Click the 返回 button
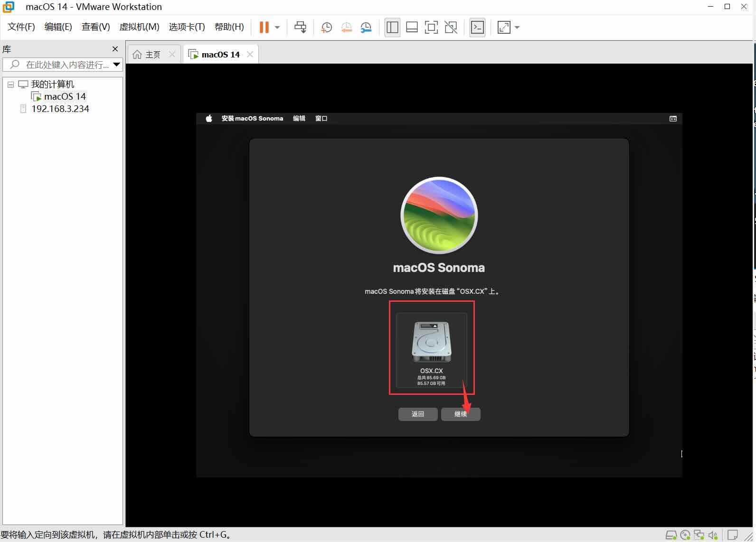The height and width of the screenshot is (542, 756). 418,414
